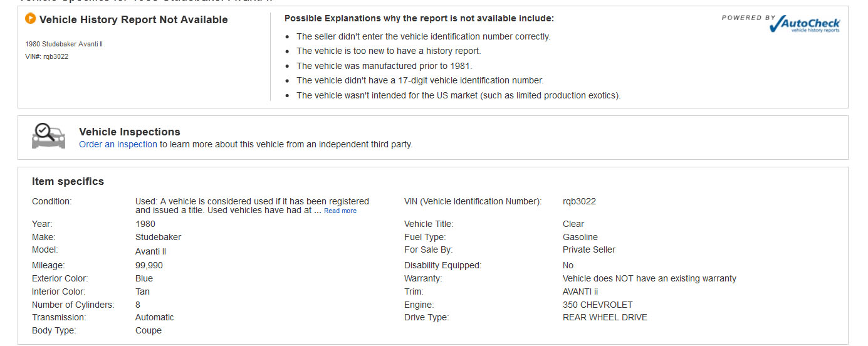Click the Vehicle Inspections car magnifier icon
The height and width of the screenshot is (346, 868).
(x=48, y=136)
